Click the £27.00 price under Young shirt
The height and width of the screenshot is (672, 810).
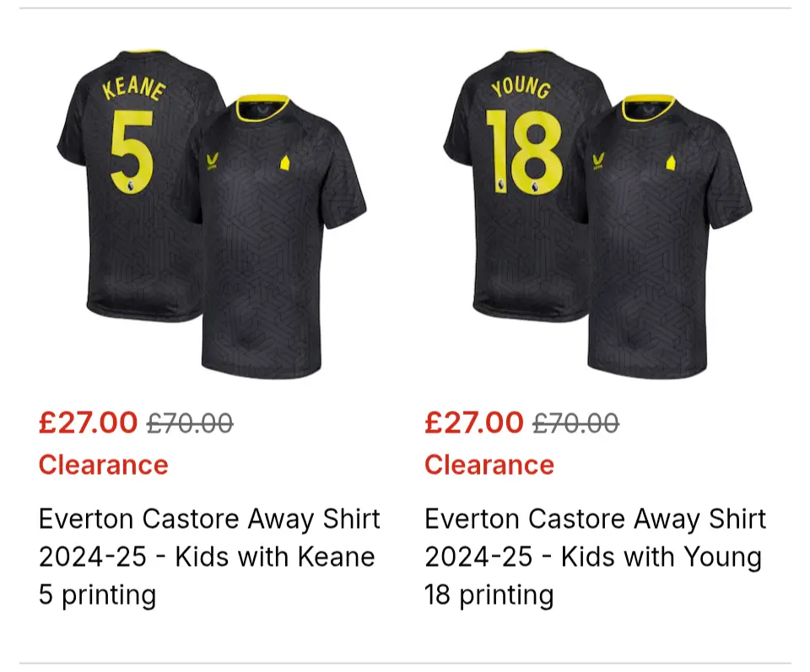click(x=473, y=422)
